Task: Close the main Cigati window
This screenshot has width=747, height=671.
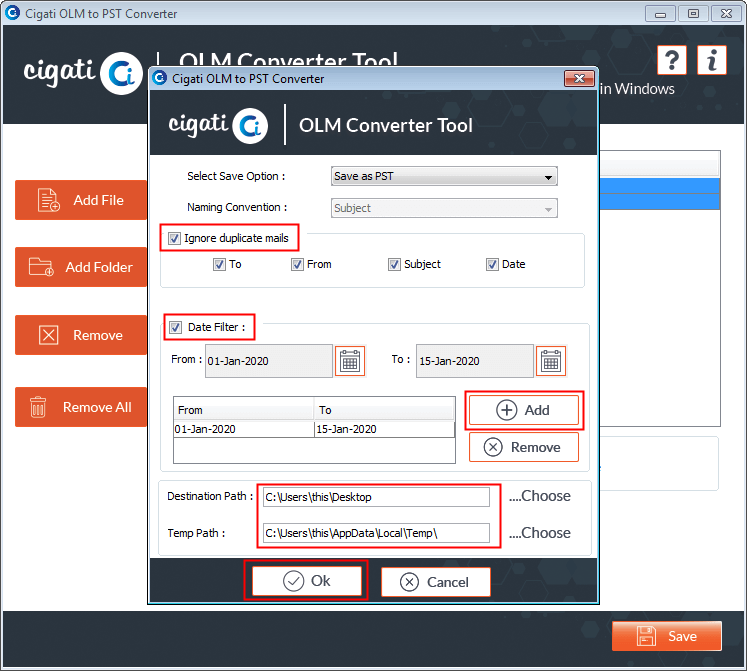Action: click(726, 14)
